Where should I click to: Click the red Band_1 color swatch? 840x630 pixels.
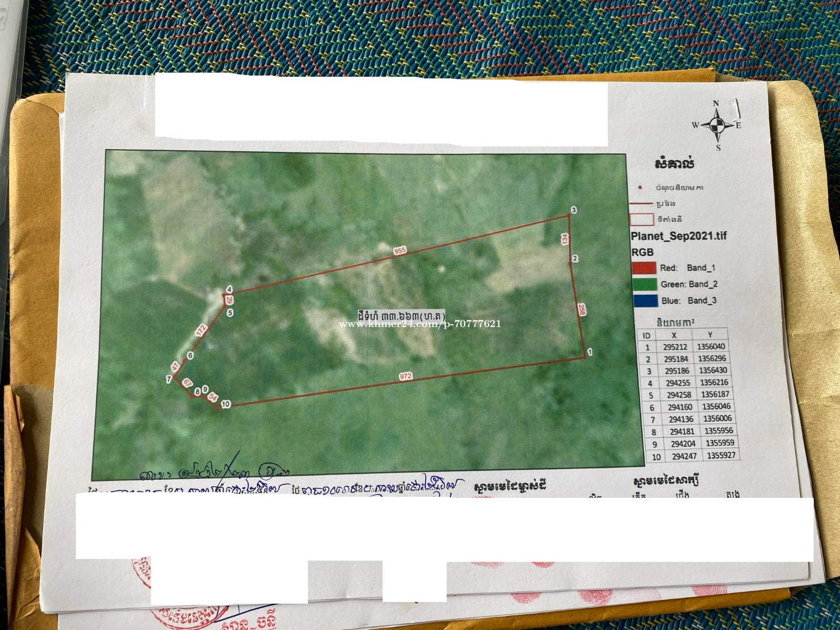point(643,268)
